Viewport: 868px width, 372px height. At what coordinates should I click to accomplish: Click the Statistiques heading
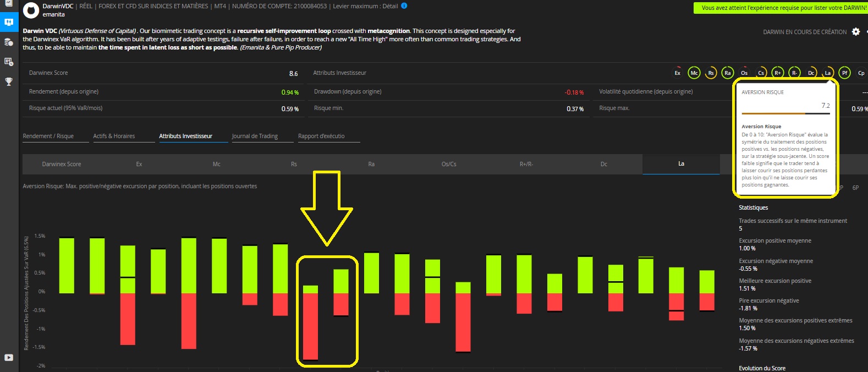click(753, 207)
